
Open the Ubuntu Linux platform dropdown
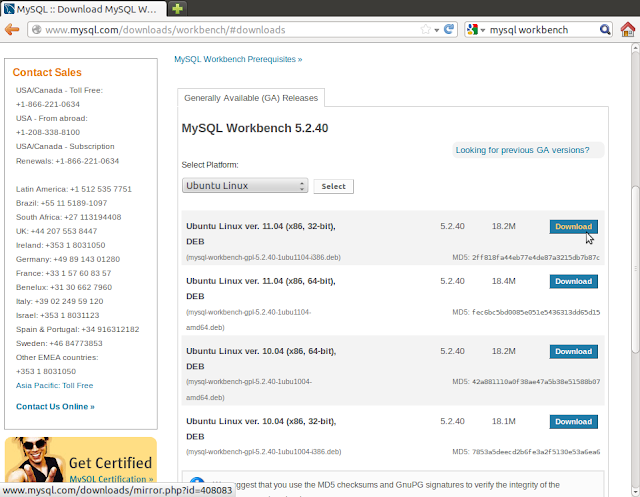coord(245,186)
